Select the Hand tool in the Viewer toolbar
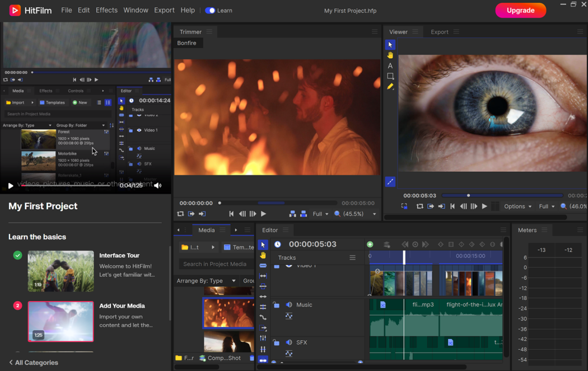This screenshot has height=371, width=588. 390,55
